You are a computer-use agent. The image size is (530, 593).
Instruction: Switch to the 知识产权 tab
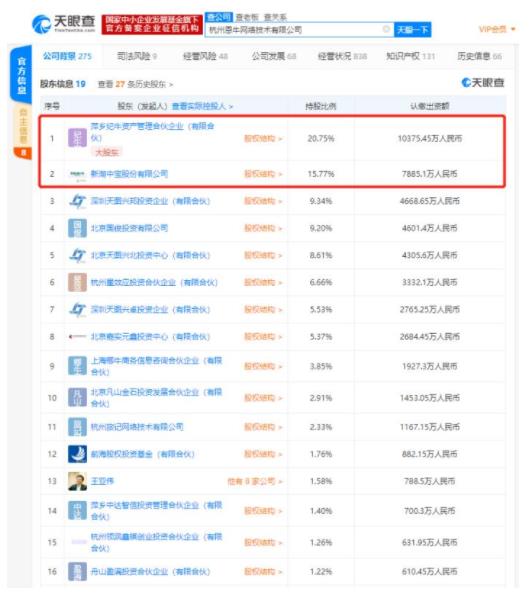click(410, 56)
